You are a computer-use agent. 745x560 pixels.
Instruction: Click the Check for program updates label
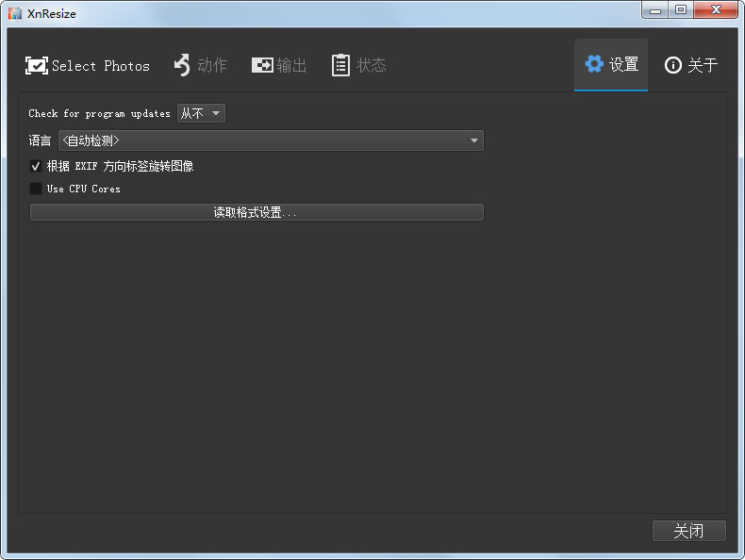coord(99,113)
